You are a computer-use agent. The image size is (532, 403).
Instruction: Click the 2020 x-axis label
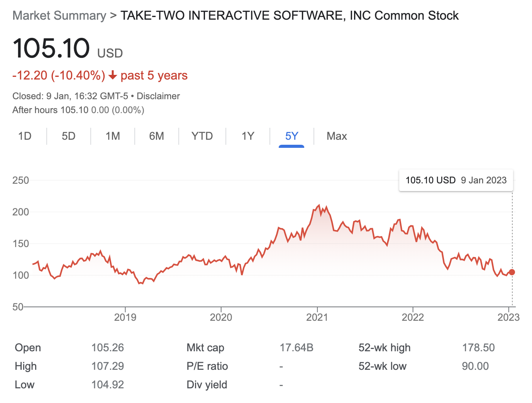[x=221, y=317]
